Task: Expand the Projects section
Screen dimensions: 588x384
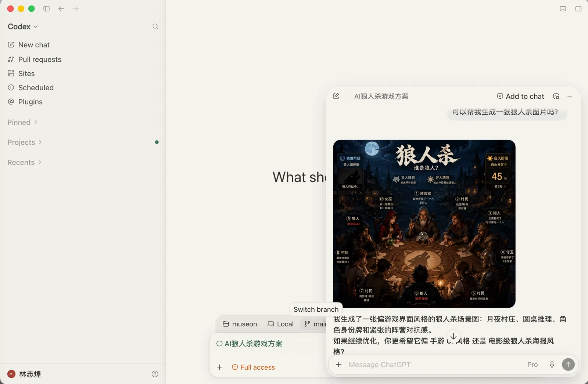Action: point(25,142)
